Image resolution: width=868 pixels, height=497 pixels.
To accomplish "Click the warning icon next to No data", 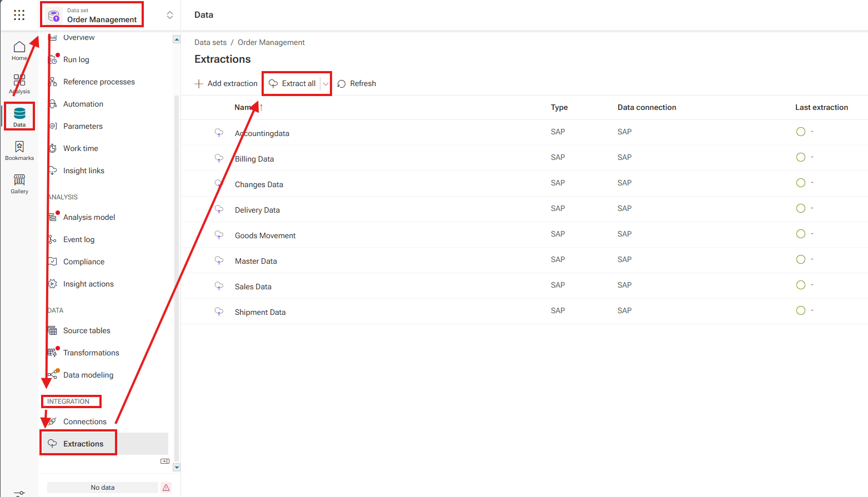I will coord(166,488).
